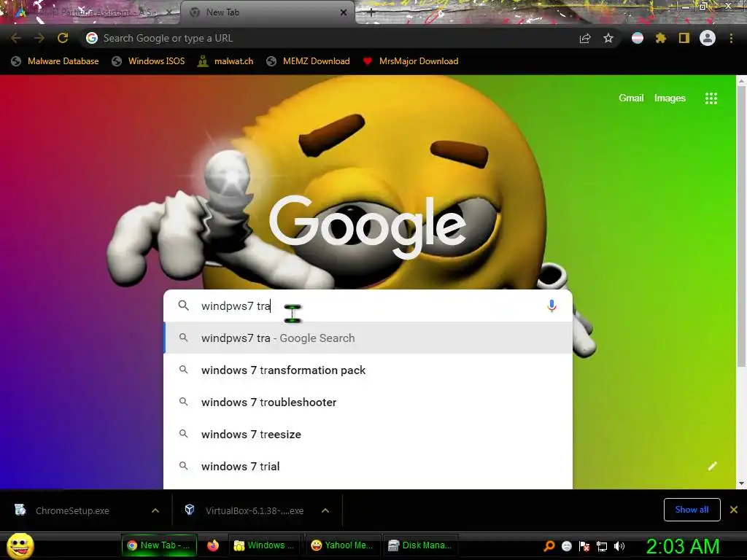Click the Action Center flag tray icon

point(584,546)
